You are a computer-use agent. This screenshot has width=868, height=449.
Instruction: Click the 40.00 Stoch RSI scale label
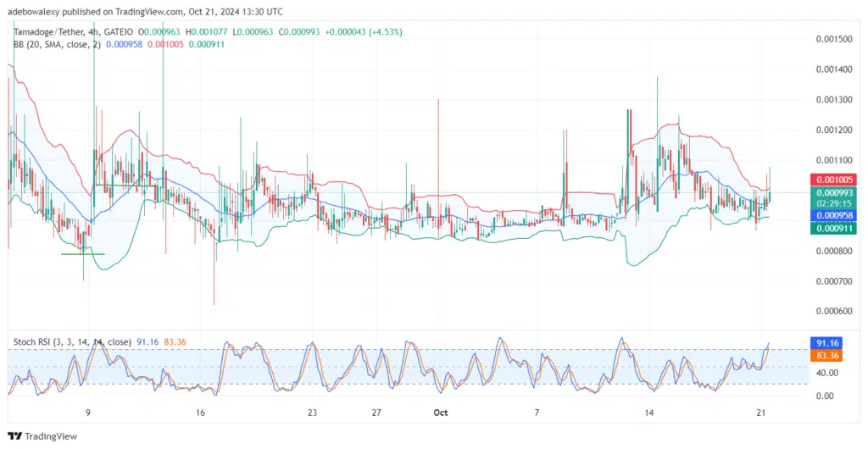point(826,373)
